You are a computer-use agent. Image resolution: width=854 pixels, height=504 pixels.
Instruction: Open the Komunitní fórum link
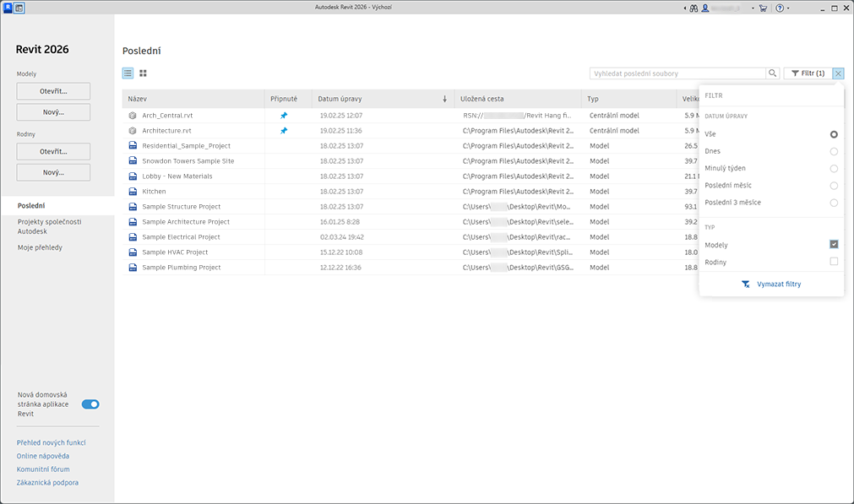[x=43, y=469]
